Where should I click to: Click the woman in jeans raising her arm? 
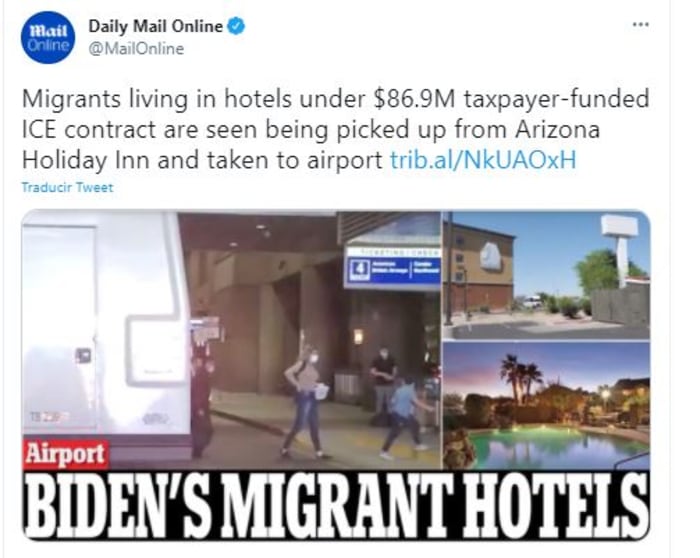point(305,395)
